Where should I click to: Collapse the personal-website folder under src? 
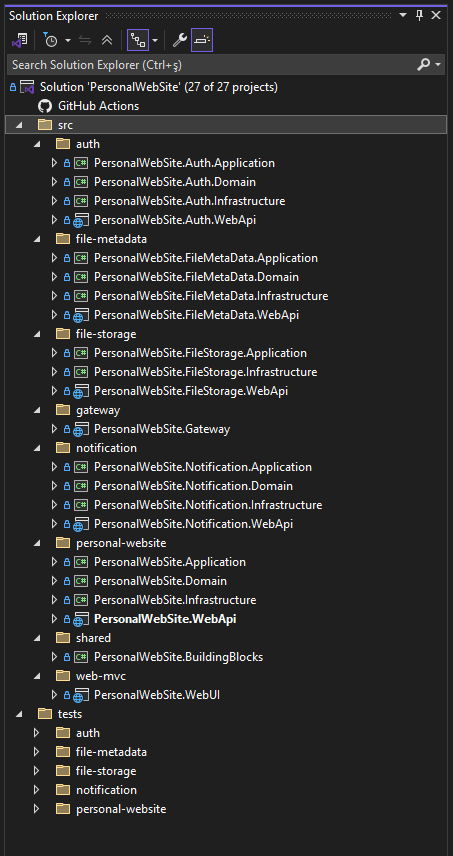tap(37, 543)
